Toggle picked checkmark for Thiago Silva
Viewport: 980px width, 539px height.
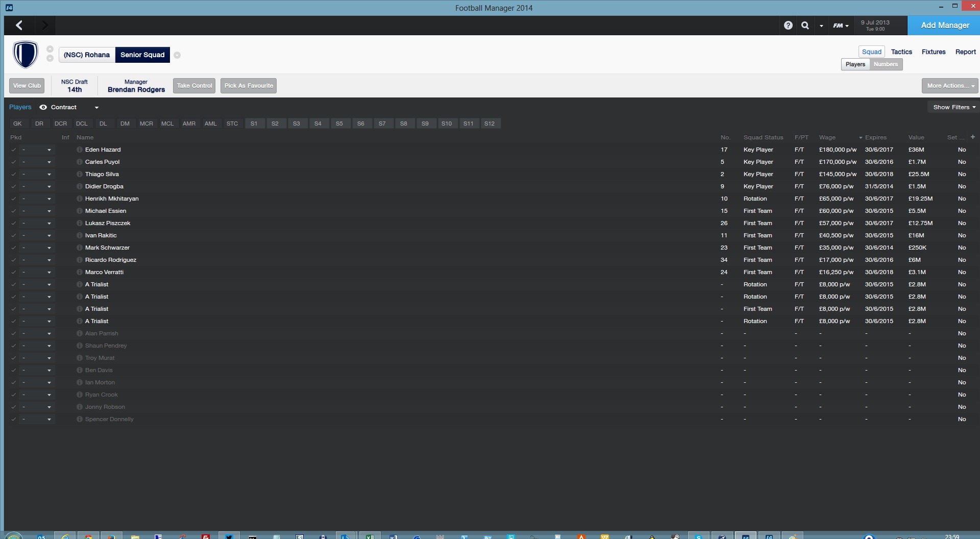(x=14, y=174)
